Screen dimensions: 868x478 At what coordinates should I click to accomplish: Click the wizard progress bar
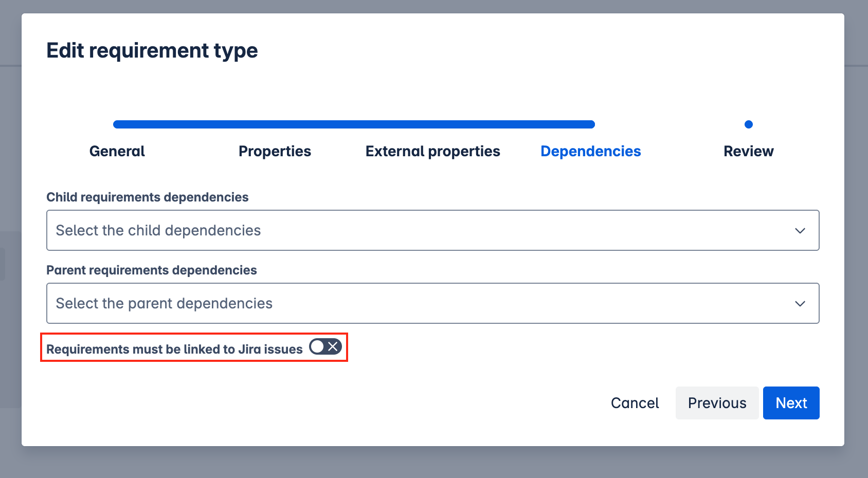(354, 124)
